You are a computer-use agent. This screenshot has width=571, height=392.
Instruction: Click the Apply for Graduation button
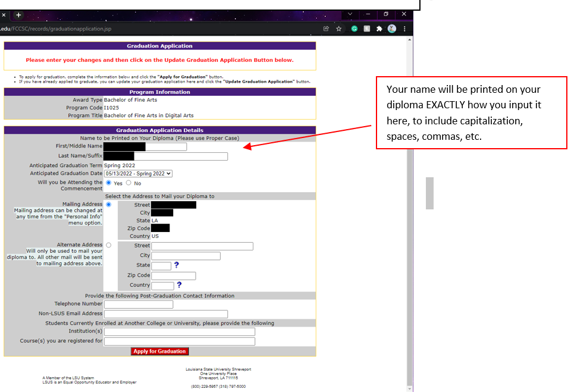click(x=159, y=351)
